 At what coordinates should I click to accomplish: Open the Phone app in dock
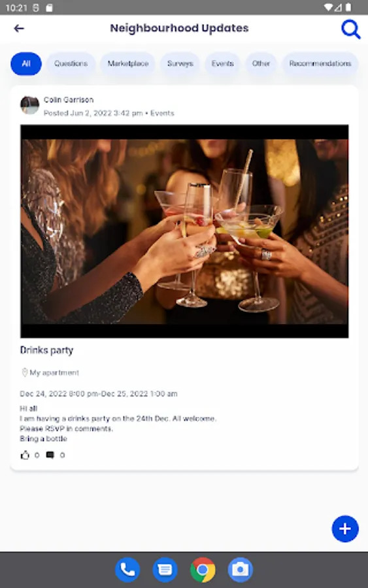(x=127, y=570)
